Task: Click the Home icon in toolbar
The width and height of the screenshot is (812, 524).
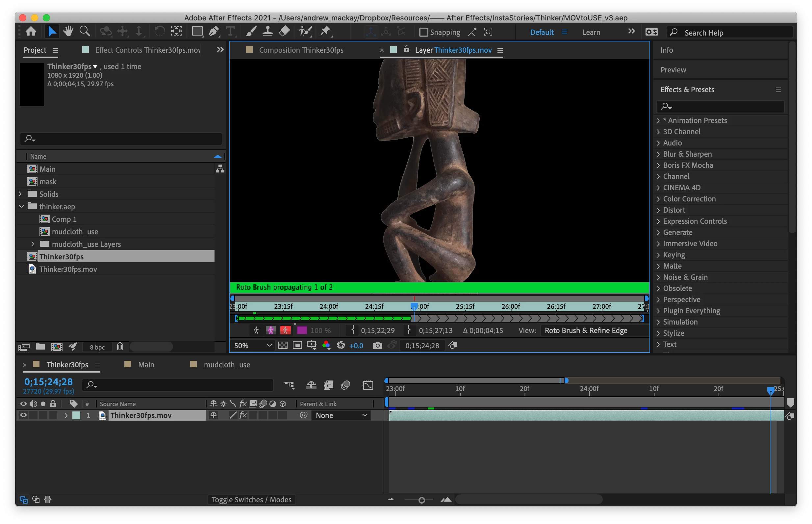Action: coord(31,32)
